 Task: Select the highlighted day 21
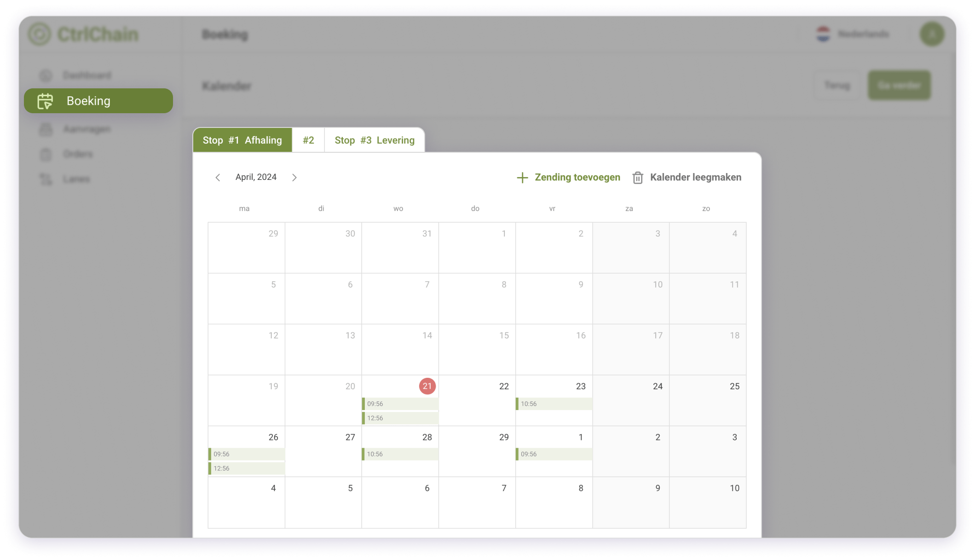coord(427,386)
